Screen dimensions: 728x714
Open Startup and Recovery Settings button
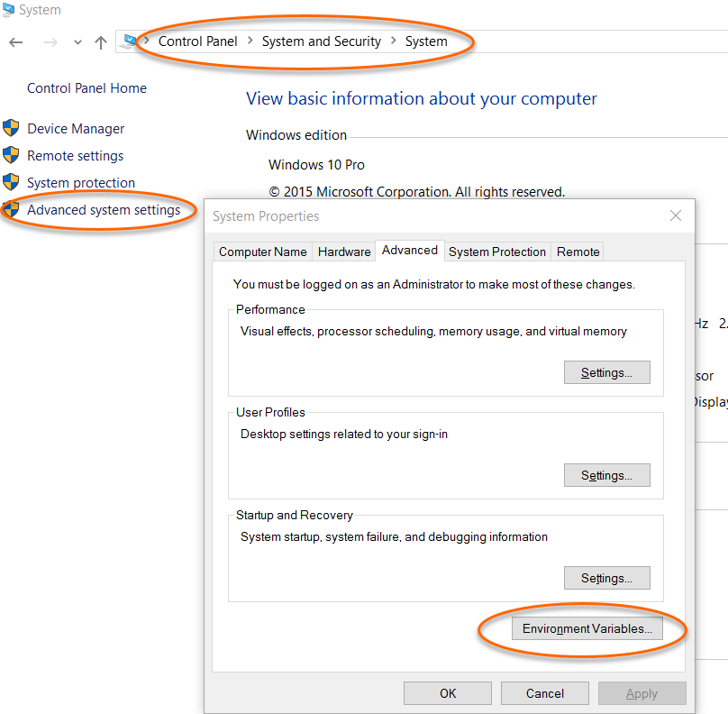[607, 578]
